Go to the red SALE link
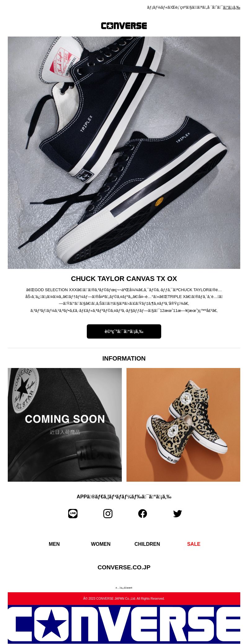The width and height of the screenshot is (248, 644). (x=194, y=544)
